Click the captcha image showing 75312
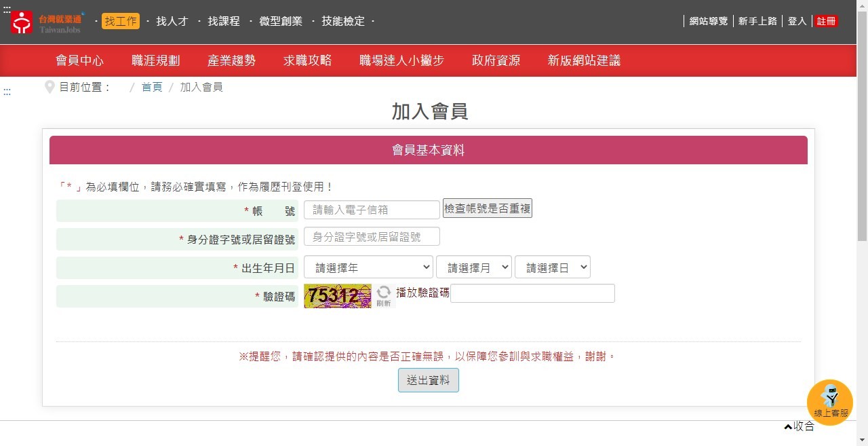This screenshot has height=446, width=868. point(338,296)
